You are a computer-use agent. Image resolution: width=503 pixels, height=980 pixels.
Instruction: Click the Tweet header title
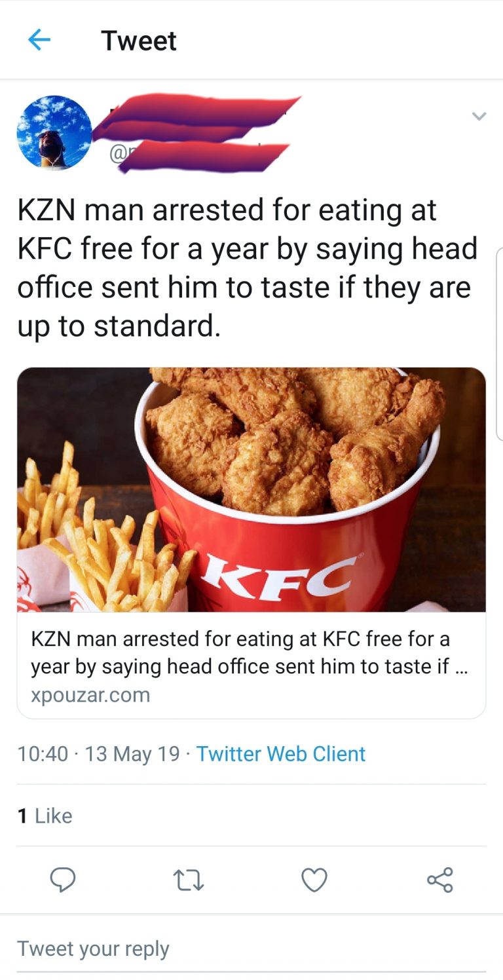point(139,41)
